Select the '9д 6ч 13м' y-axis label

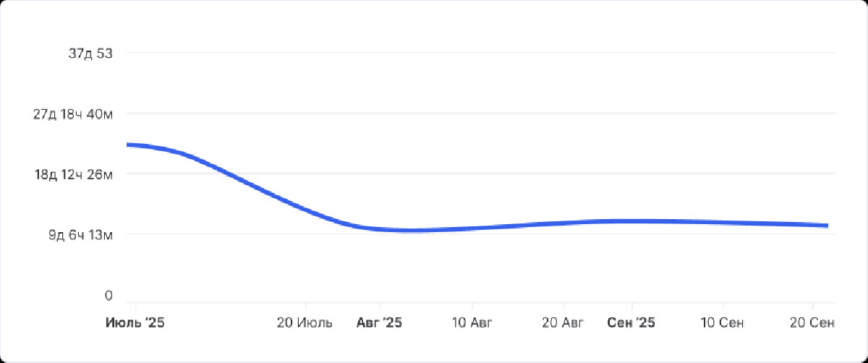(81, 234)
